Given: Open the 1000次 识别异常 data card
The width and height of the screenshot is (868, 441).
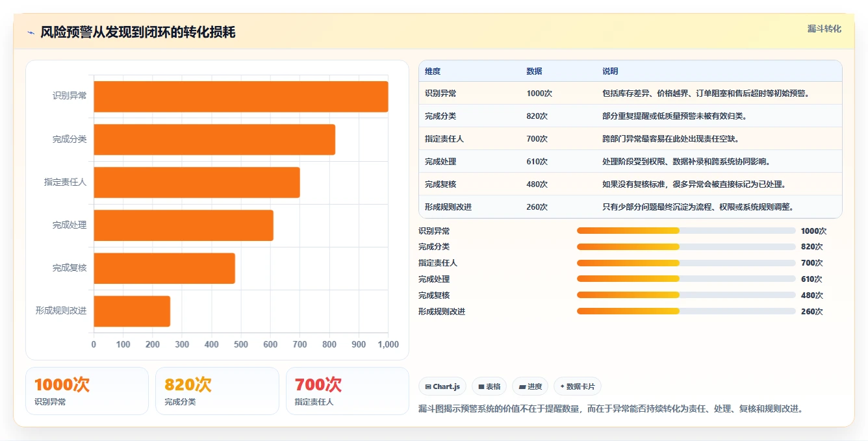Looking at the screenshot, I should pyautogui.click(x=87, y=391).
